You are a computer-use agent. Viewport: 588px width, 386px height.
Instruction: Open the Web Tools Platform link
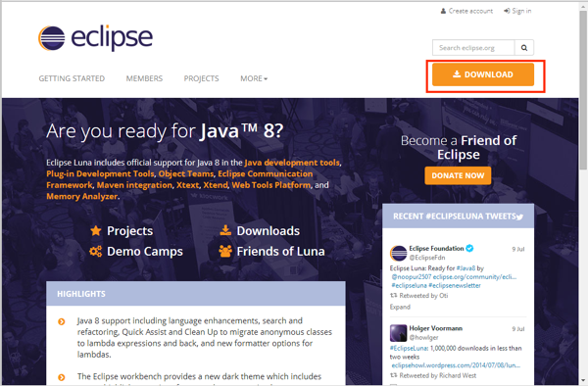tap(271, 185)
